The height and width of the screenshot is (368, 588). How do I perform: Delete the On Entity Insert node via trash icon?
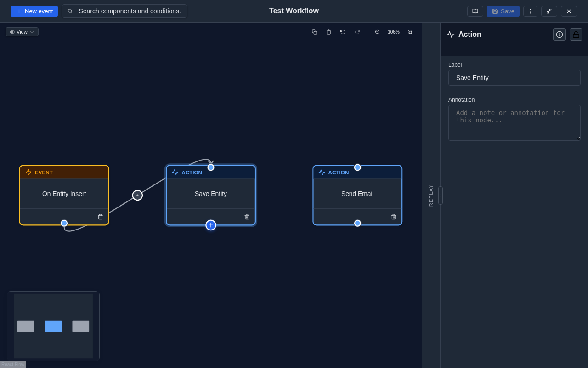[x=100, y=216]
